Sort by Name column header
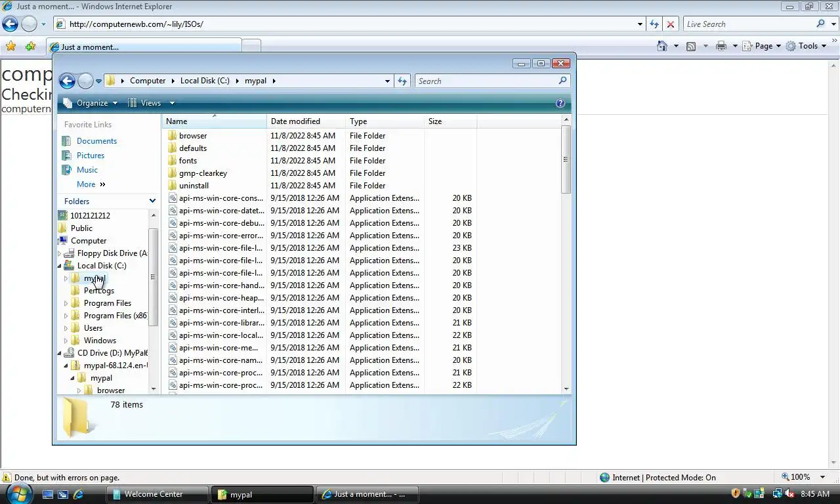The height and width of the screenshot is (504, 840). tap(214, 121)
